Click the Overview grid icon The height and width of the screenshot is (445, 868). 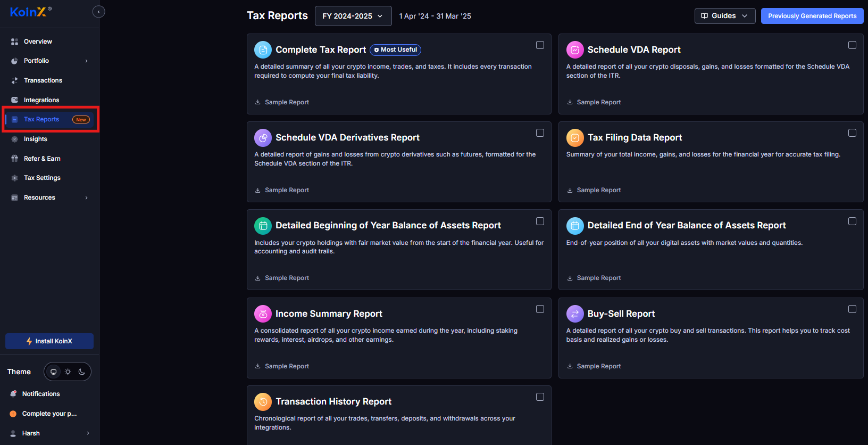[14, 42]
